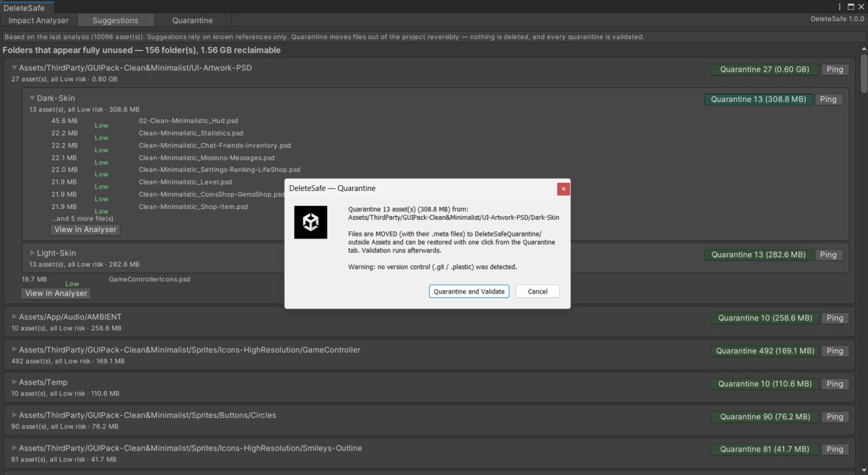
Task: Expand the Assets/App/Audio/AMBIENT folder
Action: tap(14, 317)
